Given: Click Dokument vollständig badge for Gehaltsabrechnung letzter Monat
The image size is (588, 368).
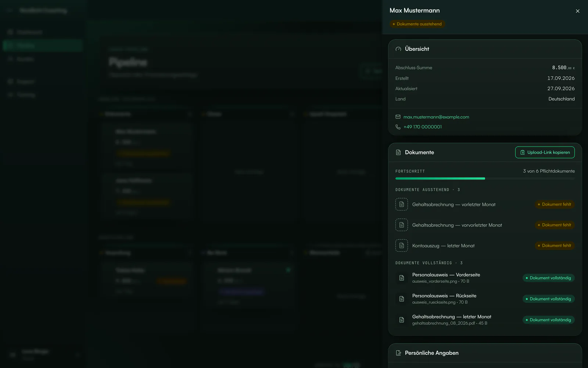Looking at the screenshot, I should [x=549, y=320].
